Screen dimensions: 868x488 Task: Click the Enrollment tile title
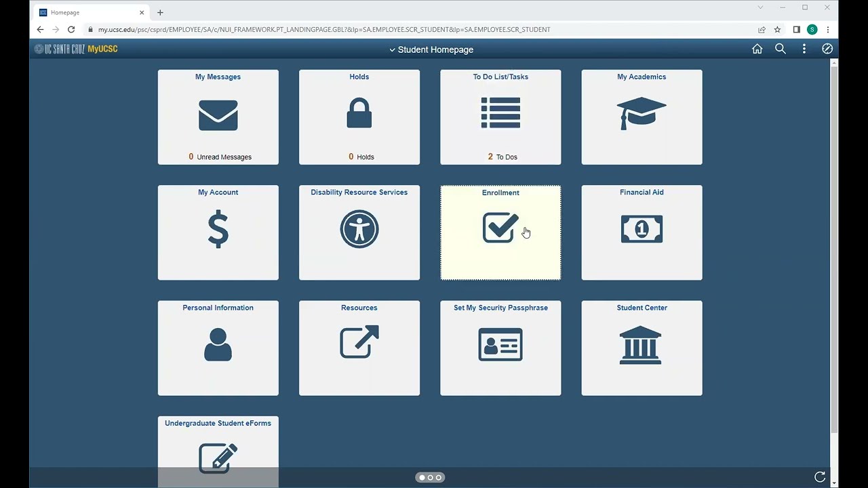(x=500, y=192)
